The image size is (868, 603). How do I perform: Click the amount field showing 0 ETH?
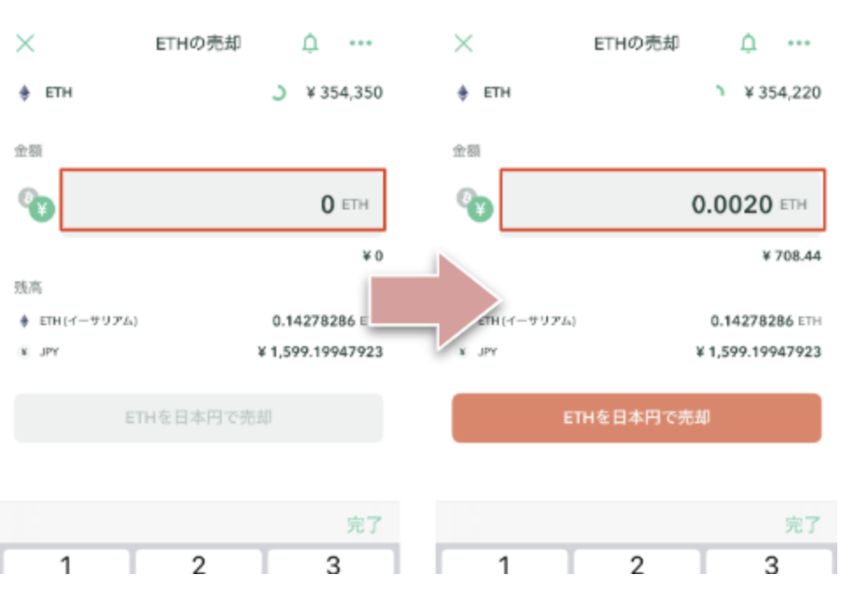222,201
